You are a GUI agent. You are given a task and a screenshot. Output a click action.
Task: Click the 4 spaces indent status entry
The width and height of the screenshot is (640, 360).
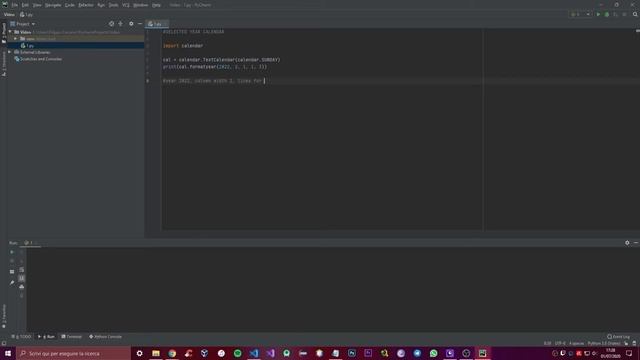pos(576,344)
